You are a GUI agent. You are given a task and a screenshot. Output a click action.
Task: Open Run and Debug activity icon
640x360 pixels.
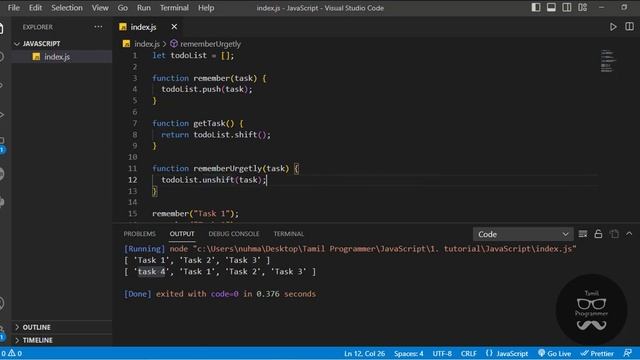[2, 115]
